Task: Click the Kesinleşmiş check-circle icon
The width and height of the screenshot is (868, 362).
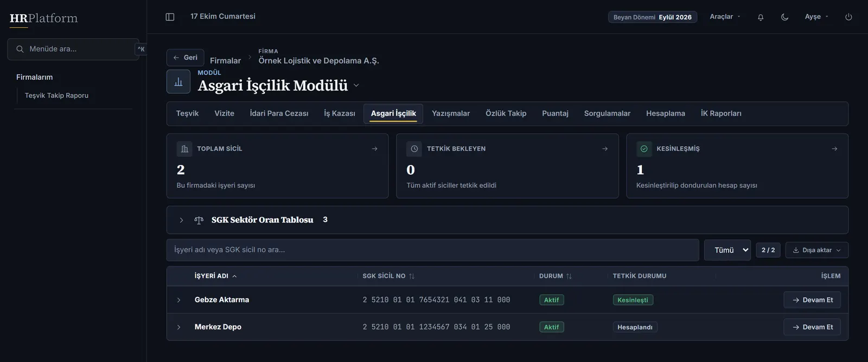Action: click(644, 149)
